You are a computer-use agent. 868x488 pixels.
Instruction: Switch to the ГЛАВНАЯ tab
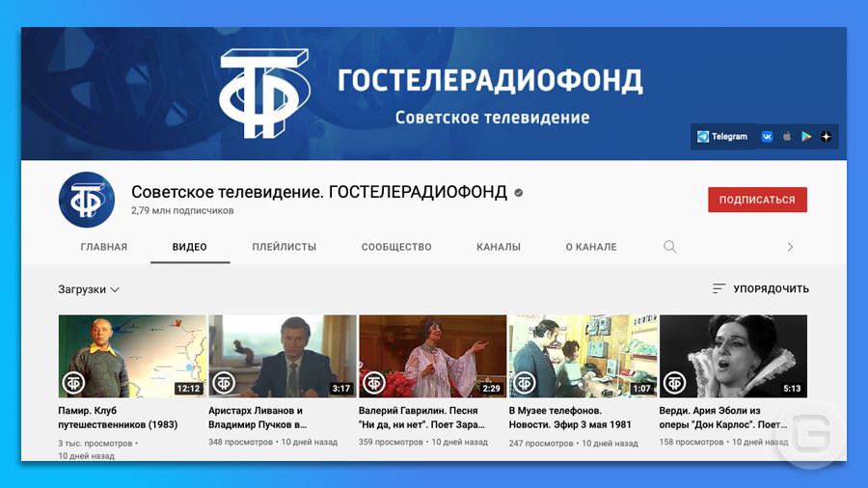[104, 247]
